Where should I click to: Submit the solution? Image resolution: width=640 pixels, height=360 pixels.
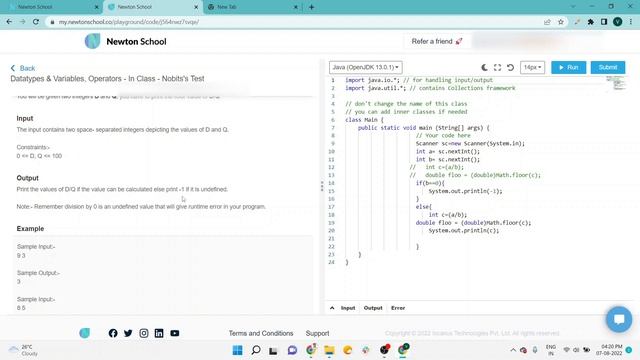point(608,67)
